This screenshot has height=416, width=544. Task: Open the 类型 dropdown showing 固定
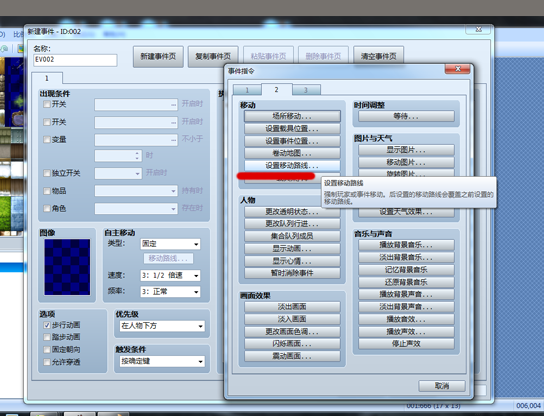point(170,244)
